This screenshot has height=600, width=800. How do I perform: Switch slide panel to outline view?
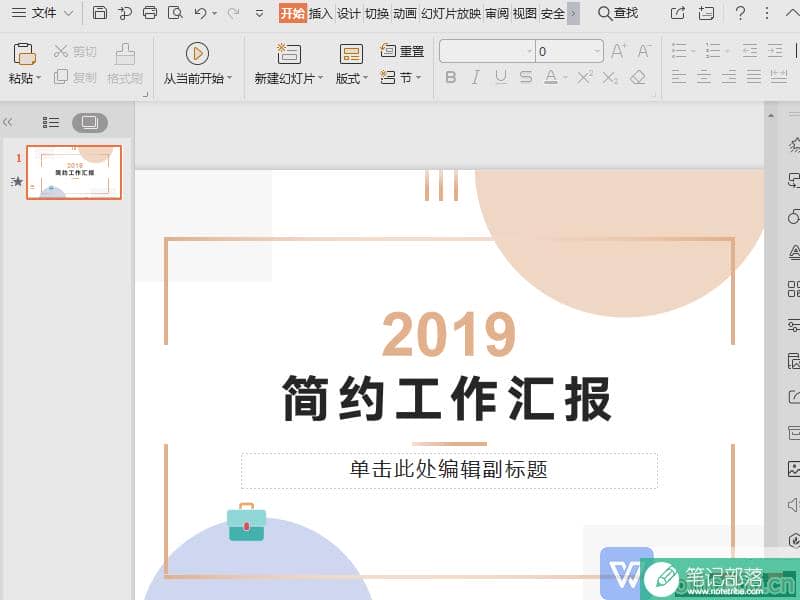pos(51,122)
